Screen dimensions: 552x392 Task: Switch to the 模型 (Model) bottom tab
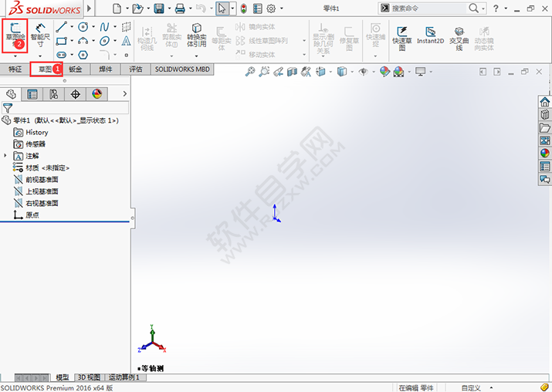(x=63, y=377)
